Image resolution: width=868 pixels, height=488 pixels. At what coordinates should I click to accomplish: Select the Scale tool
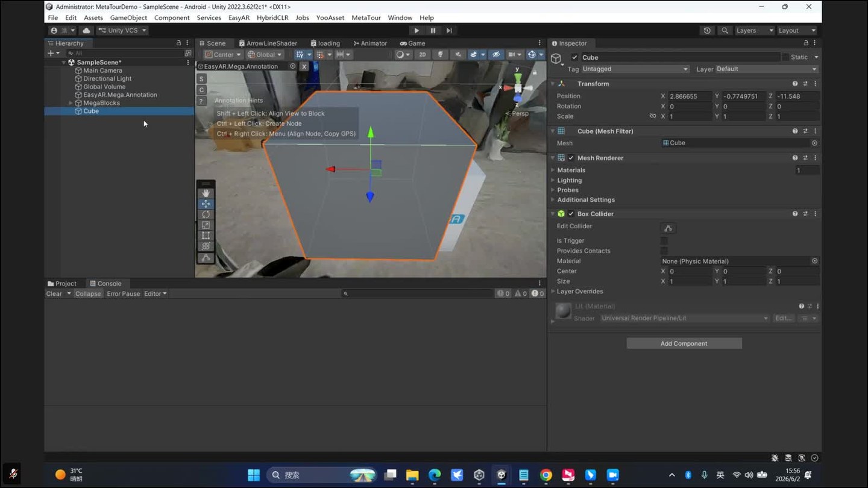[x=206, y=225]
